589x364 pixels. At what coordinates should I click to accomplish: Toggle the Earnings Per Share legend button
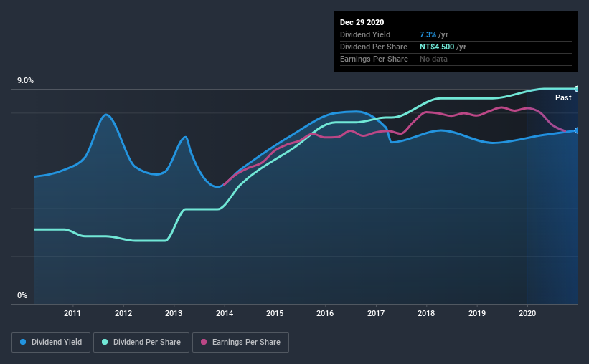240,343
